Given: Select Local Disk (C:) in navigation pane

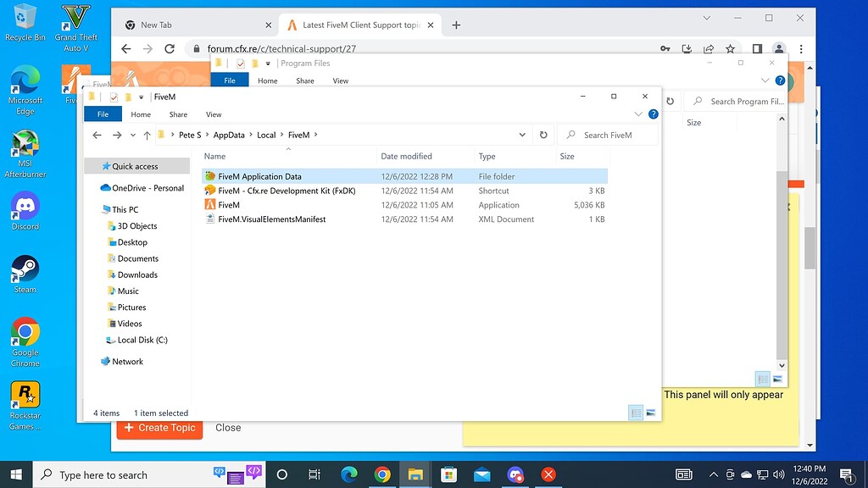Looking at the screenshot, I should point(142,340).
